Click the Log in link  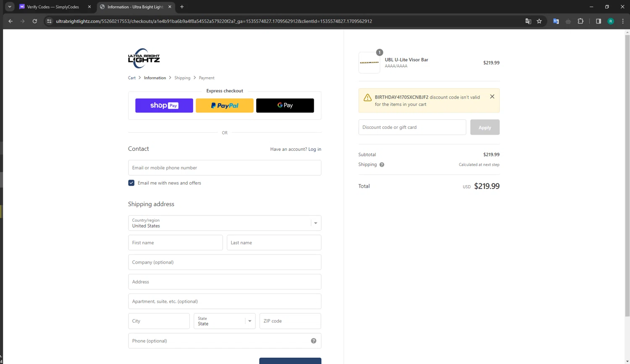pos(315,149)
